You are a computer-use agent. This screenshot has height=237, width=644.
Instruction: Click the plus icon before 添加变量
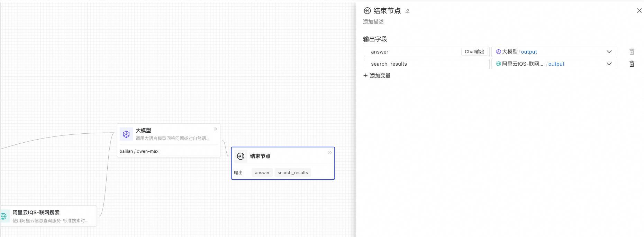click(365, 75)
